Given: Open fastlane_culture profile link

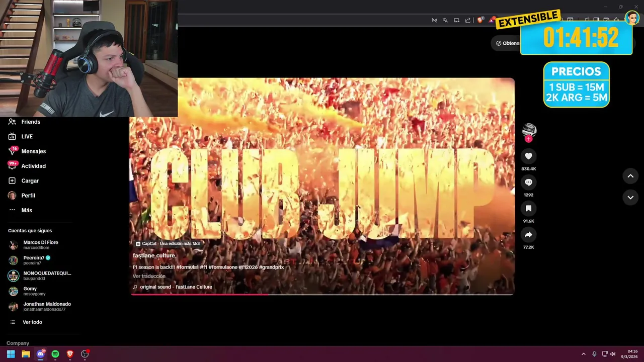Looking at the screenshot, I should (154, 255).
